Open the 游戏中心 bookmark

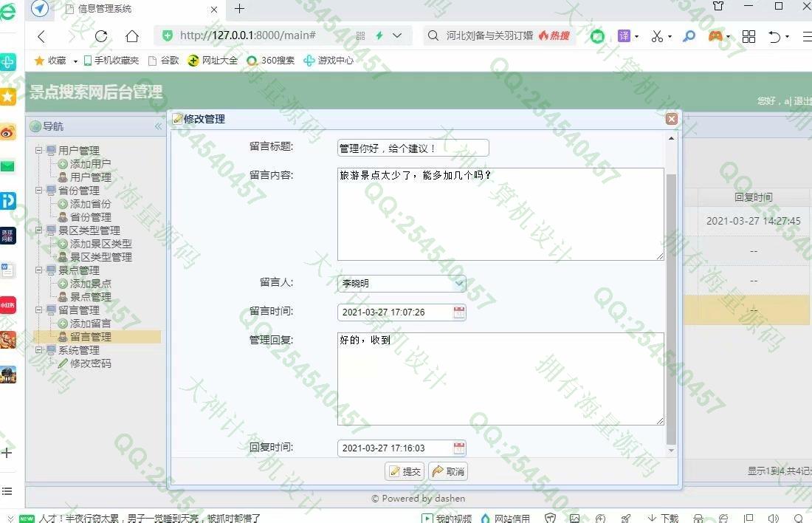point(328,61)
